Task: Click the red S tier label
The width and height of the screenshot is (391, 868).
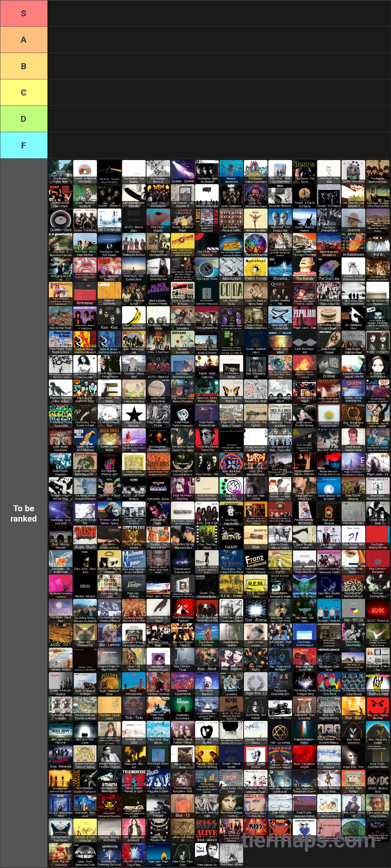Action: 24,13
